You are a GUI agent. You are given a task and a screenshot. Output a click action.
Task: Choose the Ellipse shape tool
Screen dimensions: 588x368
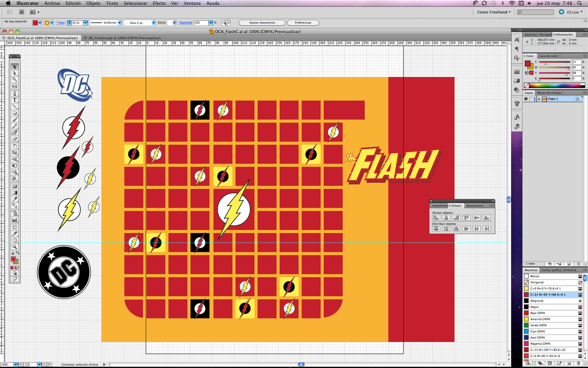coord(15,113)
